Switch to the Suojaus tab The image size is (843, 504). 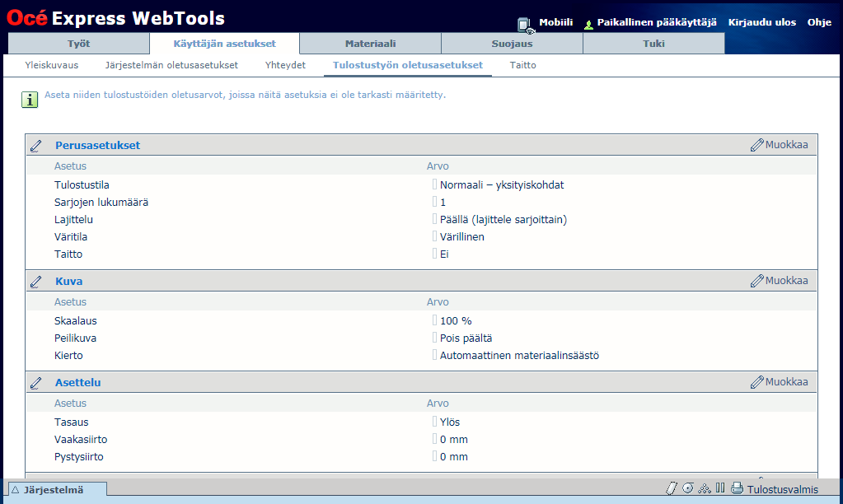pyautogui.click(x=512, y=44)
